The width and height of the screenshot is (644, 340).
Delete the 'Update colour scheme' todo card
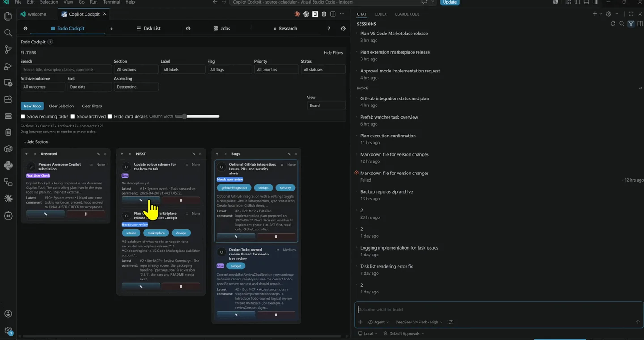pos(181,200)
